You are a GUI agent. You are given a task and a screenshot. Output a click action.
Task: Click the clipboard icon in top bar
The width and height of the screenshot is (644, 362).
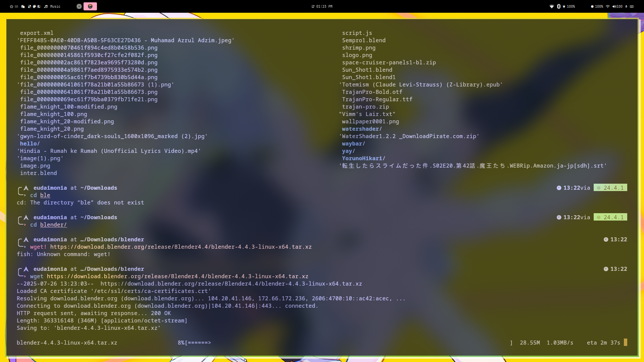tap(23, 6)
